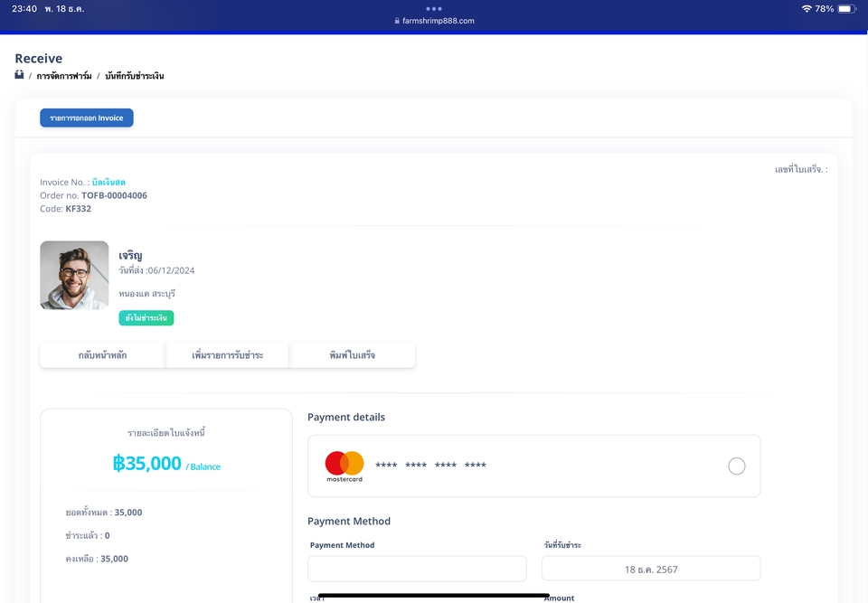Click the ยังไม่ชำระเงิน status badge

tap(146, 318)
